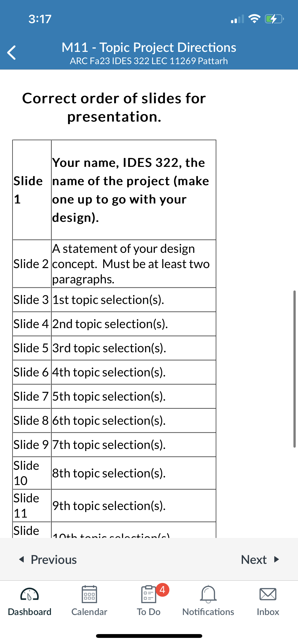Tap the To Do badge showing 4
The image size is (298, 644).
point(162,590)
